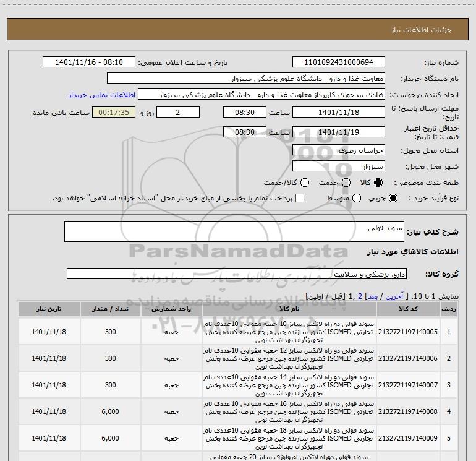Click the ردیف column header
The height and width of the screenshot is (461, 476).
pyautogui.click(x=449, y=309)
